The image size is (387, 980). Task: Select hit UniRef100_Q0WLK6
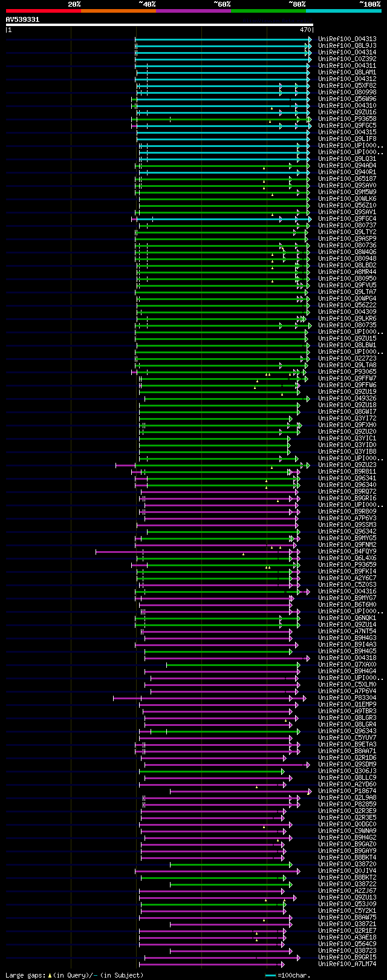(347, 199)
